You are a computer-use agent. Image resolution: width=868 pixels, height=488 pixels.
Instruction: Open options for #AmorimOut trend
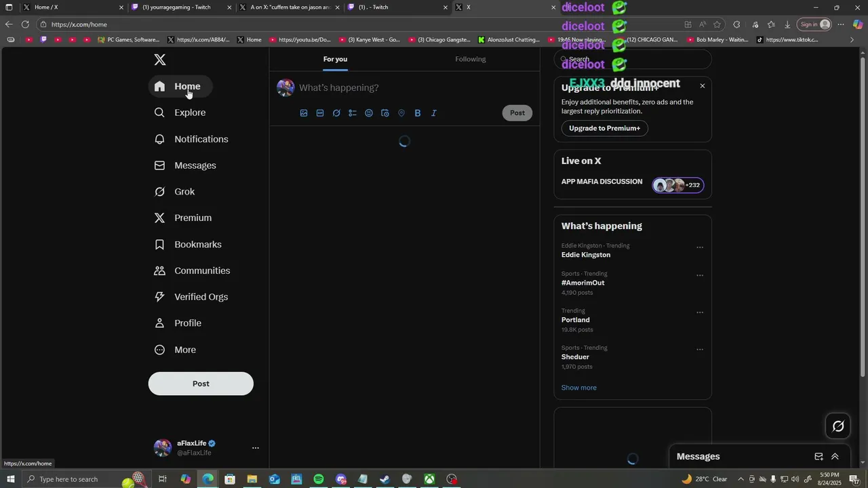coord(700,276)
